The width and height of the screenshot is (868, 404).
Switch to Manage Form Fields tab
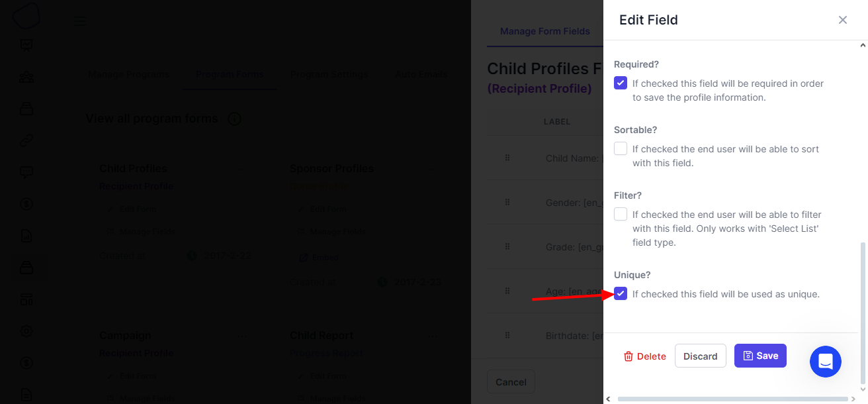point(545,31)
